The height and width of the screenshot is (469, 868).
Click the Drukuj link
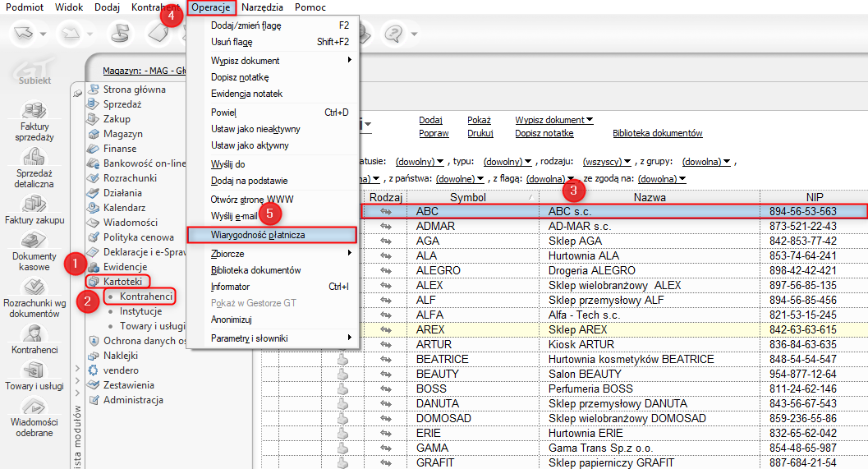pyautogui.click(x=480, y=133)
